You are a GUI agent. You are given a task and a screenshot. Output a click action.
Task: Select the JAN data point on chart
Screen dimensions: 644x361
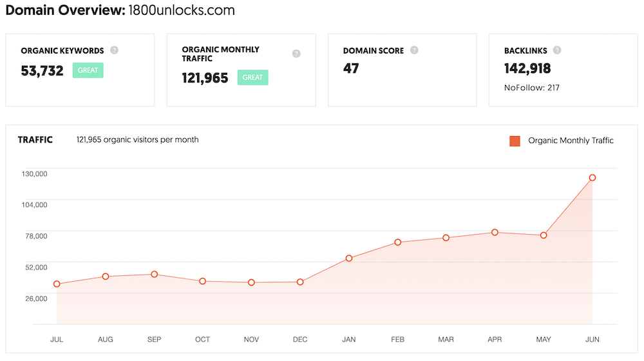tap(348, 259)
